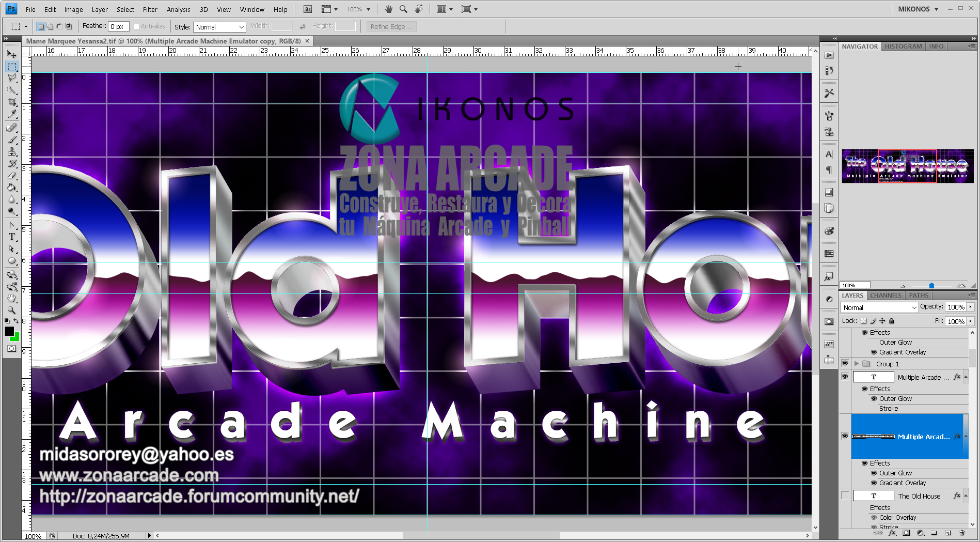Select the Horizontal Type tool
Image resolution: width=980 pixels, height=542 pixels.
click(12, 237)
